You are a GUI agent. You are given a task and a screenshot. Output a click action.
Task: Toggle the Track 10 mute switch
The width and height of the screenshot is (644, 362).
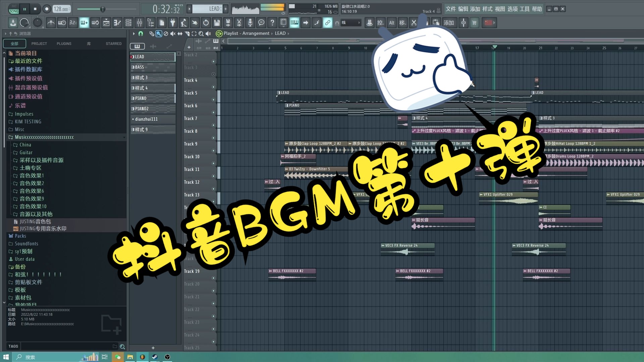213,164
